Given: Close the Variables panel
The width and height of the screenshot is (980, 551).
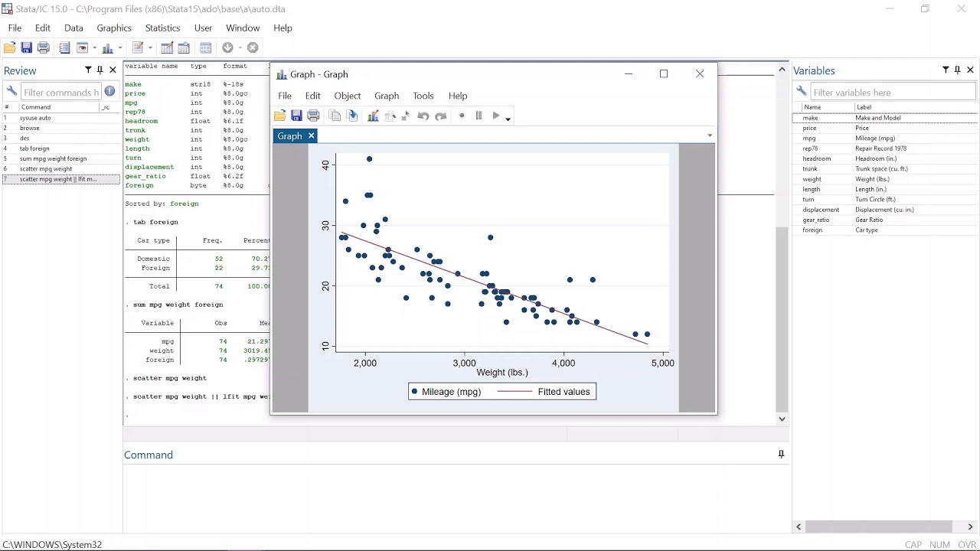Looking at the screenshot, I should coord(970,70).
